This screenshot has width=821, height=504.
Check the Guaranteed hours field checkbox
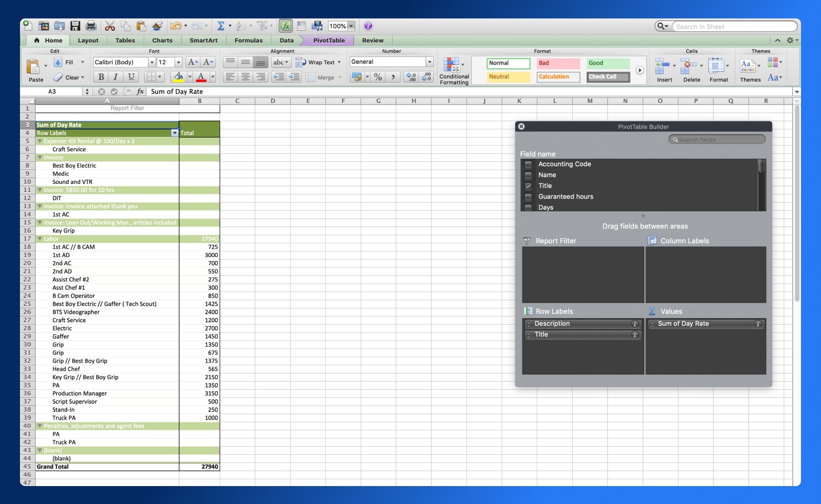[528, 197]
